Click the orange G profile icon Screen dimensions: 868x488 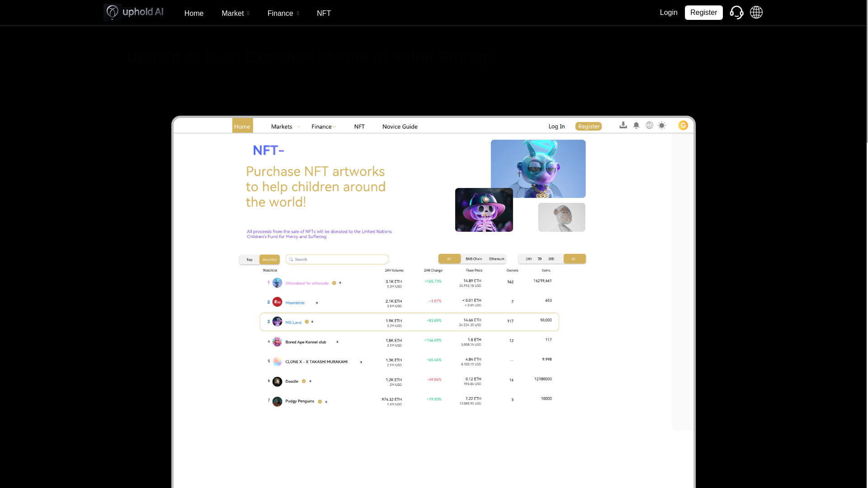pos(683,126)
